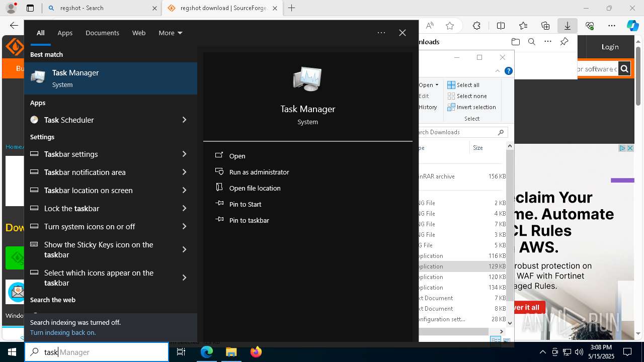Click Open file location icon
644x362 pixels.
[x=219, y=188]
